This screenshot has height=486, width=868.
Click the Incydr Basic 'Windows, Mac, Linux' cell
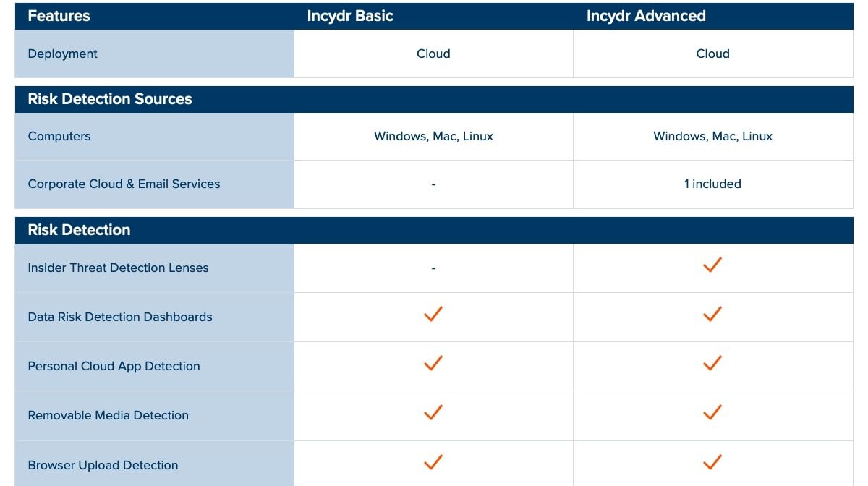point(433,136)
